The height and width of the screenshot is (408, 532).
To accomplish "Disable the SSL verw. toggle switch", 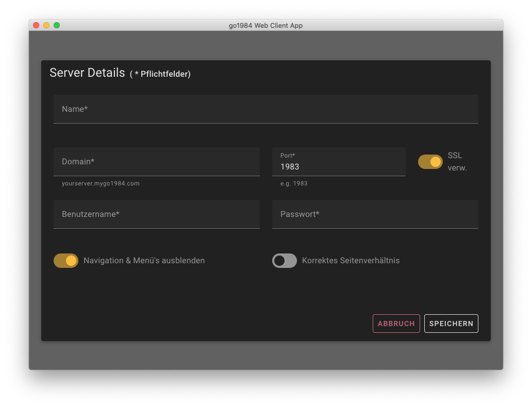I will [x=430, y=162].
